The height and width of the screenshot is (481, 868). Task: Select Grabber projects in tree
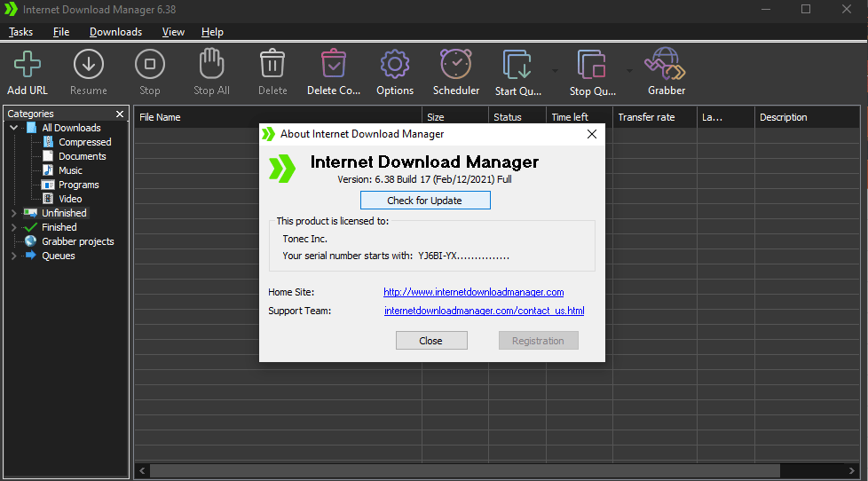click(78, 241)
